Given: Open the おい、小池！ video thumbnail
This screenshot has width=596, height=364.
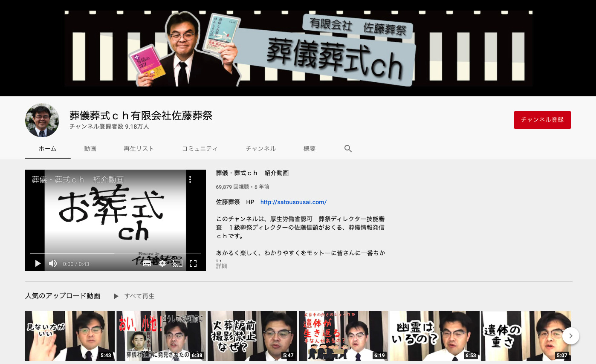Looking at the screenshot, I should tap(161, 336).
